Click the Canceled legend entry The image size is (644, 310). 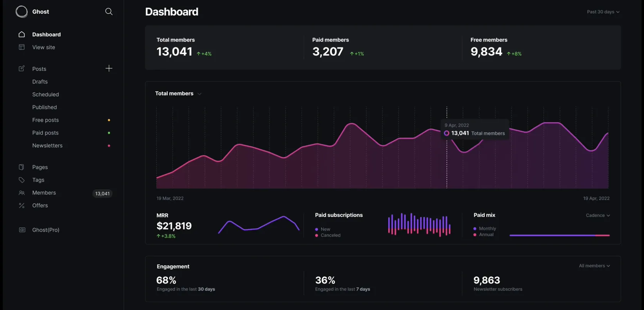coord(327,235)
